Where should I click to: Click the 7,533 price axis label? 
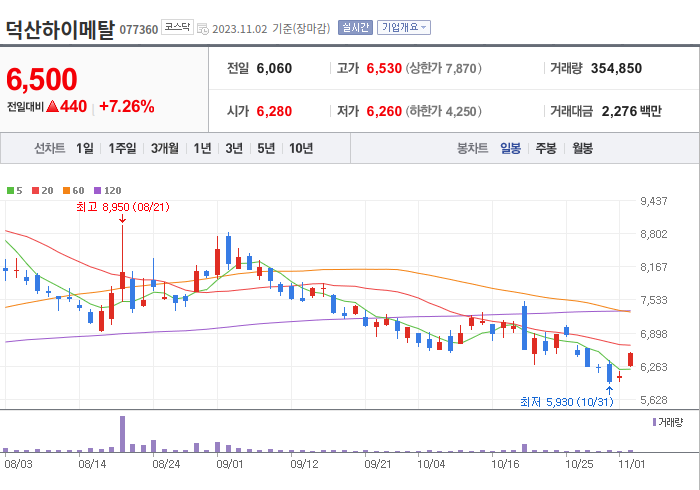(x=654, y=300)
